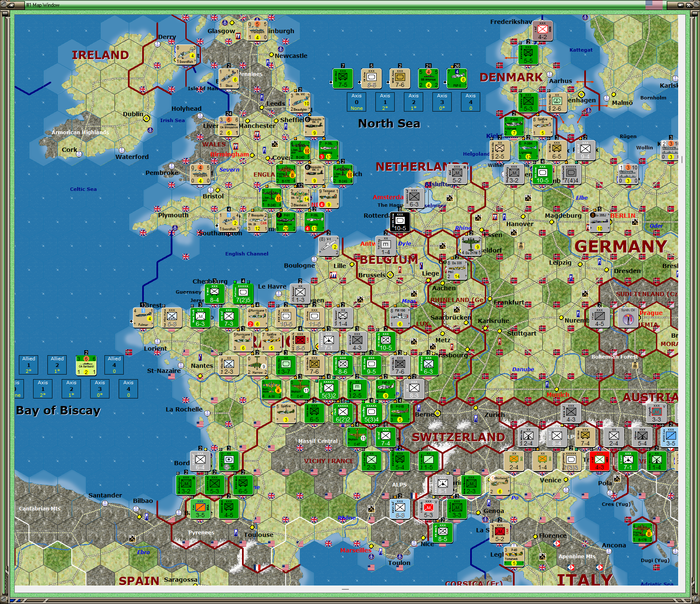Click the Toulouse city label
Screen dimensions: 700x604
click(259, 535)
